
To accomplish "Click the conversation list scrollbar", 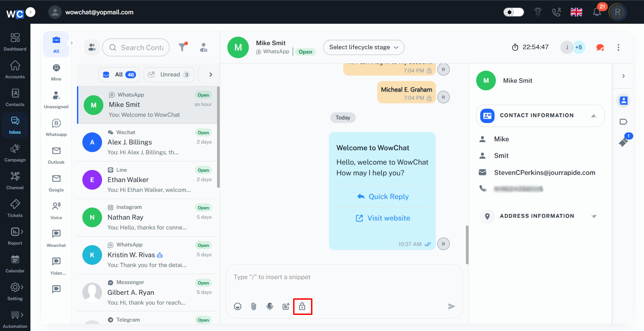I will 218,137.
